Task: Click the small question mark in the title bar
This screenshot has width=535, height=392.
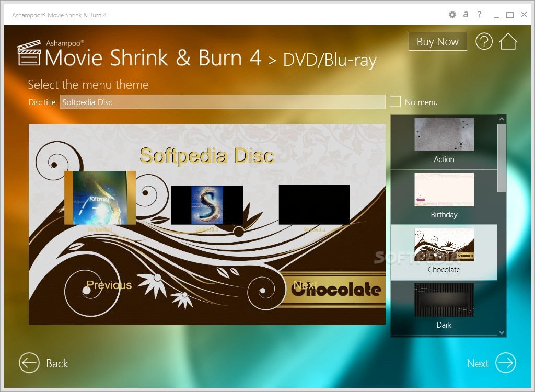Action: click(x=480, y=14)
